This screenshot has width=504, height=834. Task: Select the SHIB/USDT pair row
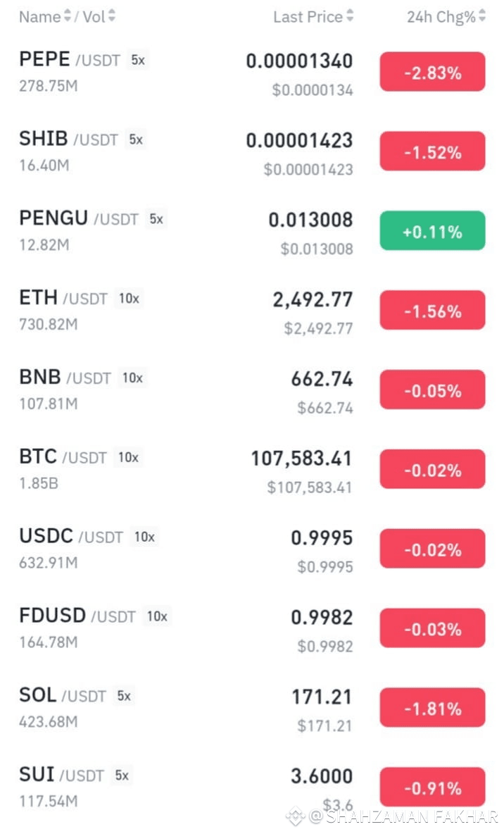(x=252, y=152)
